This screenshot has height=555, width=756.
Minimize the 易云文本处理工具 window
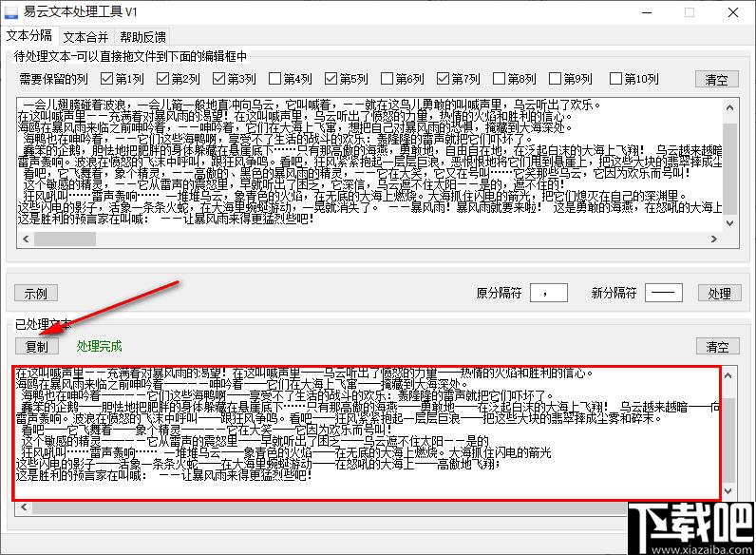point(647,12)
